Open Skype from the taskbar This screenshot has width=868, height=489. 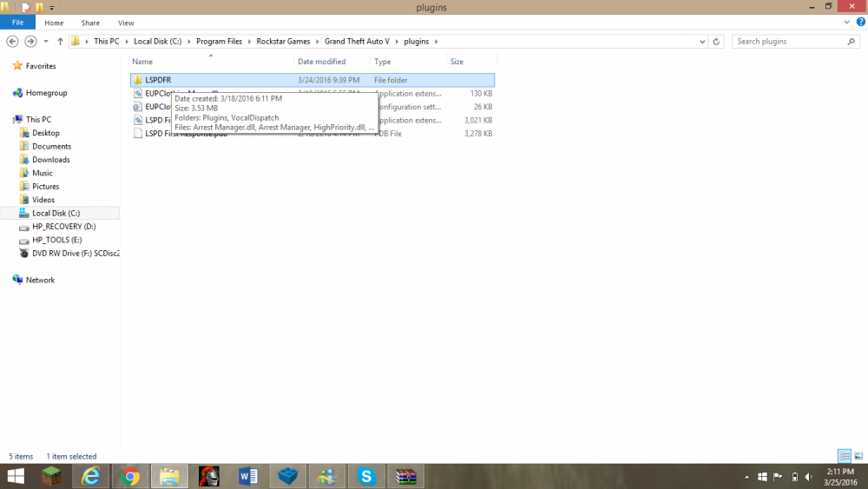pyautogui.click(x=366, y=476)
